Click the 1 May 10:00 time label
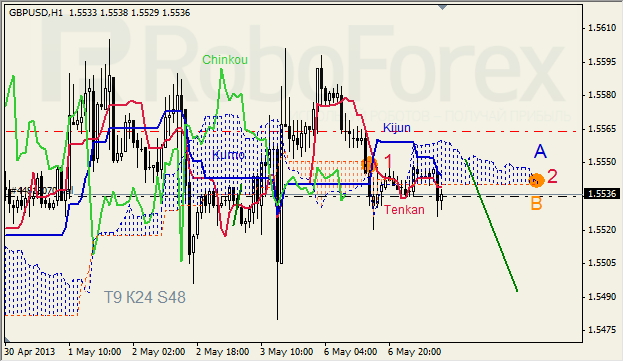 (94, 352)
